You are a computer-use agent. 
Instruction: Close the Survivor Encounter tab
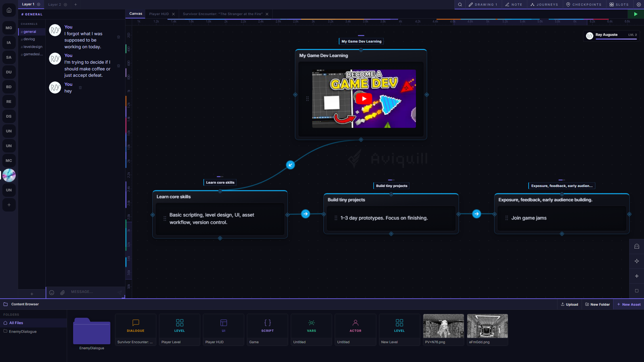267,14
